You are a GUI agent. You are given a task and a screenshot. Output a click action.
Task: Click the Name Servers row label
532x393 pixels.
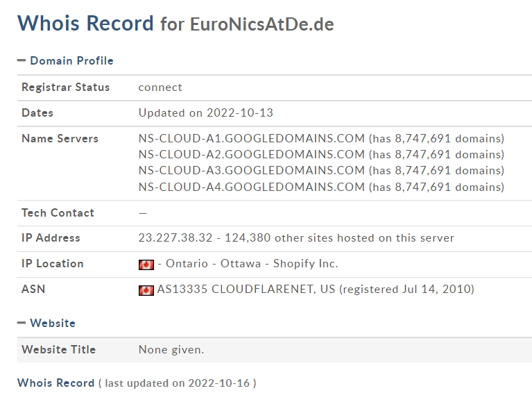(x=60, y=138)
